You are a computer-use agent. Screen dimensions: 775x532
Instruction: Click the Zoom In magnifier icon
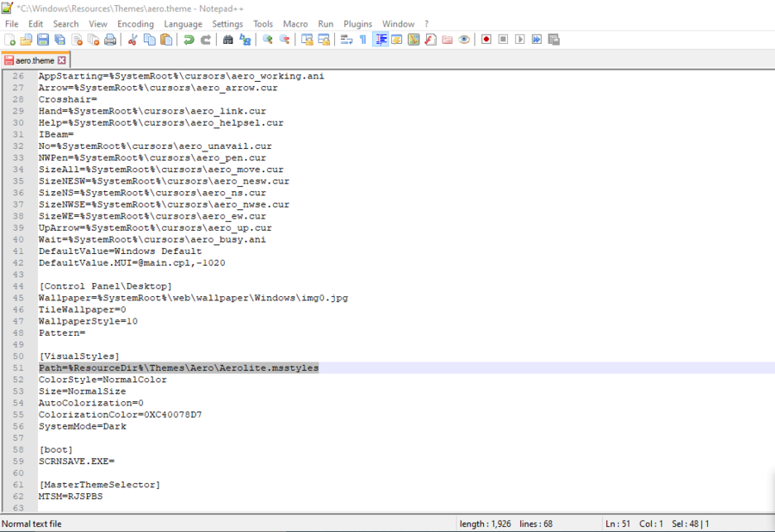click(x=268, y=40)
